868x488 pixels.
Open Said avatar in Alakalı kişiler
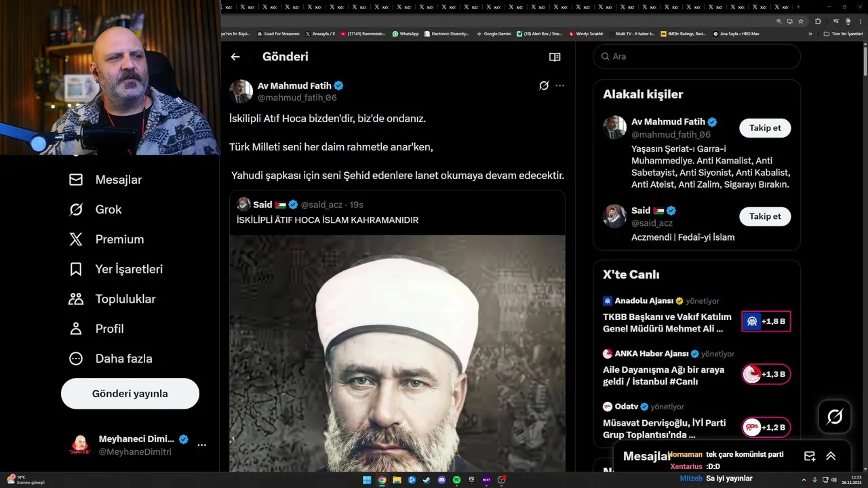tap(614, 216)
